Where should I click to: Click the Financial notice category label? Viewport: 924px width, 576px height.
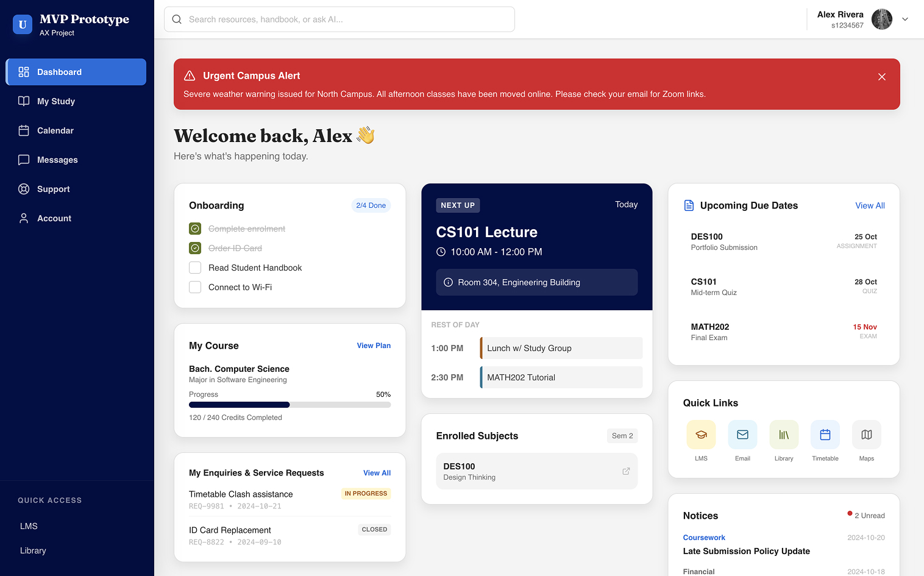698,572
